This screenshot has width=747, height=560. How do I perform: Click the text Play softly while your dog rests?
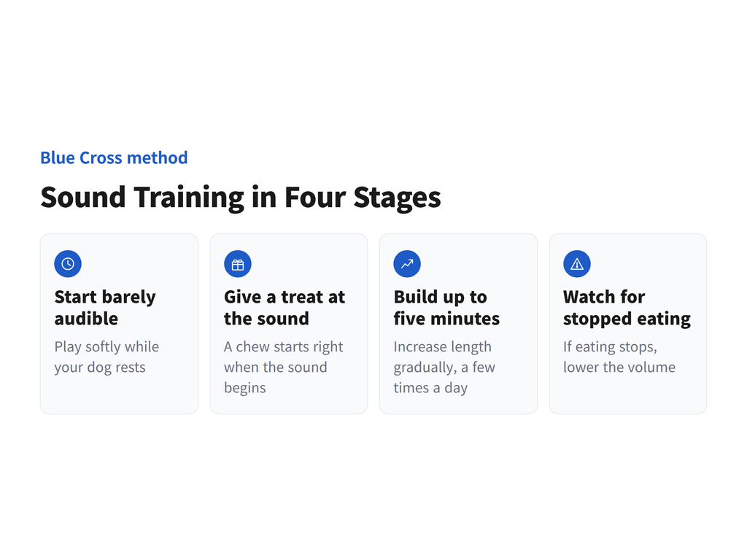[107, 357]
